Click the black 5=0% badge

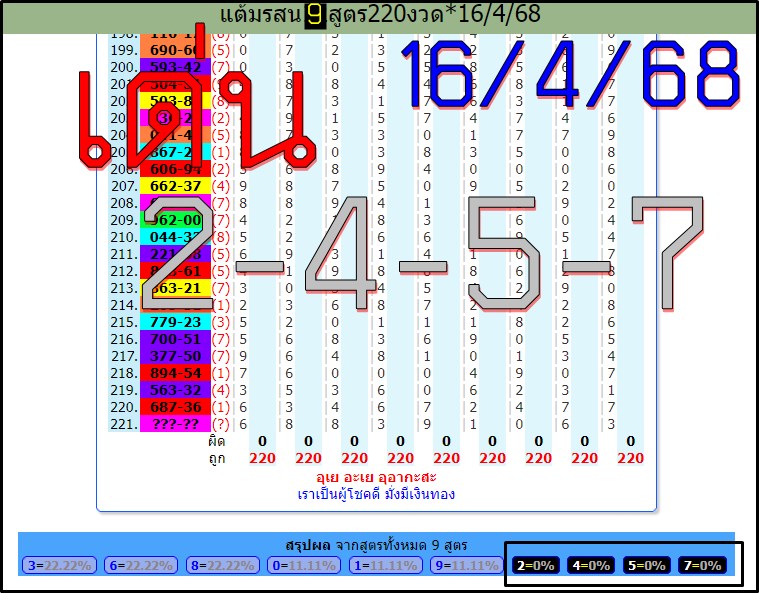pos(646,565)
